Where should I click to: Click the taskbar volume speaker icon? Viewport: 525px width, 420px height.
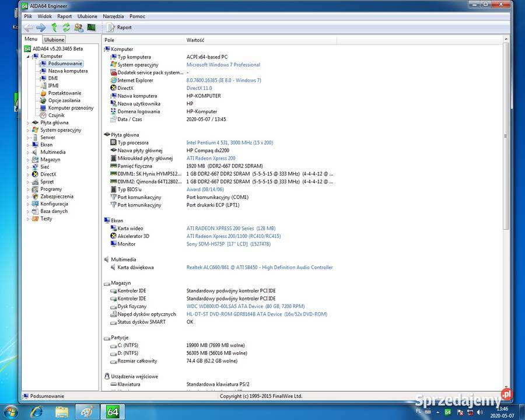coord(480,412)
